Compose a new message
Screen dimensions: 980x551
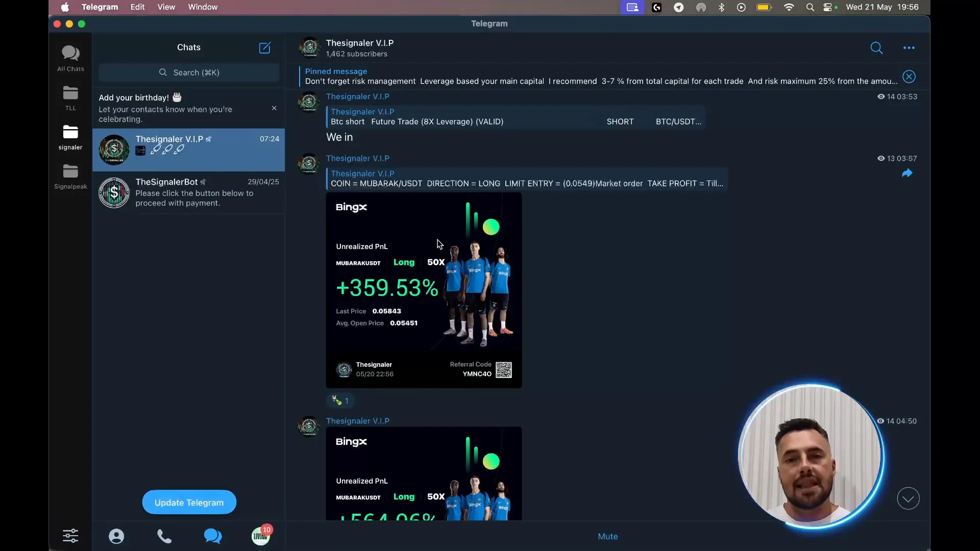pyautogui.click(x=265, y=47)
